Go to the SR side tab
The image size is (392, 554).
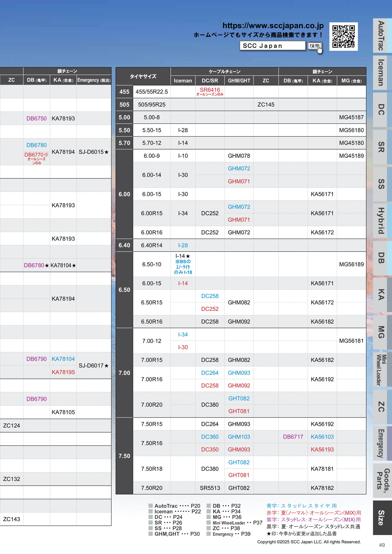point(382,147)
